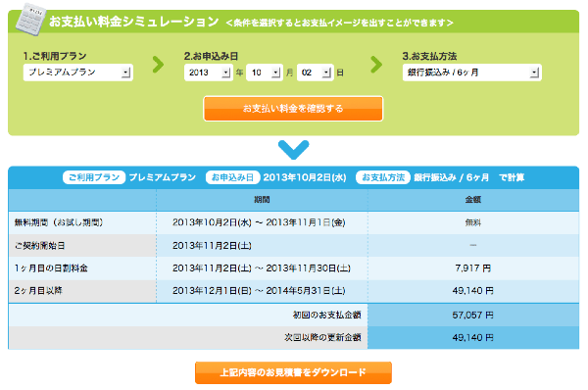The width and height of the screenshot is (588, 390).
Task: Open the month dropdown showing 10
Action: tap(265, 73)
